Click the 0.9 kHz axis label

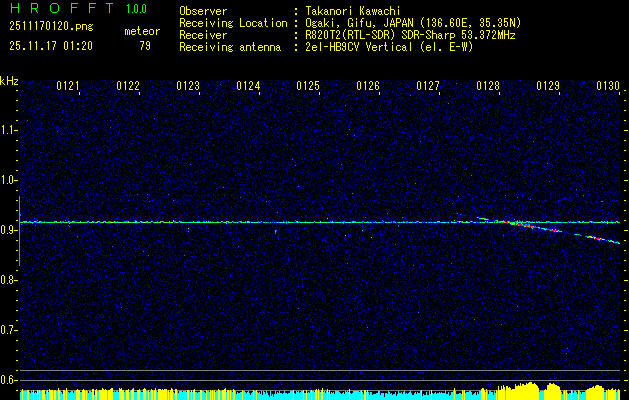8,230
